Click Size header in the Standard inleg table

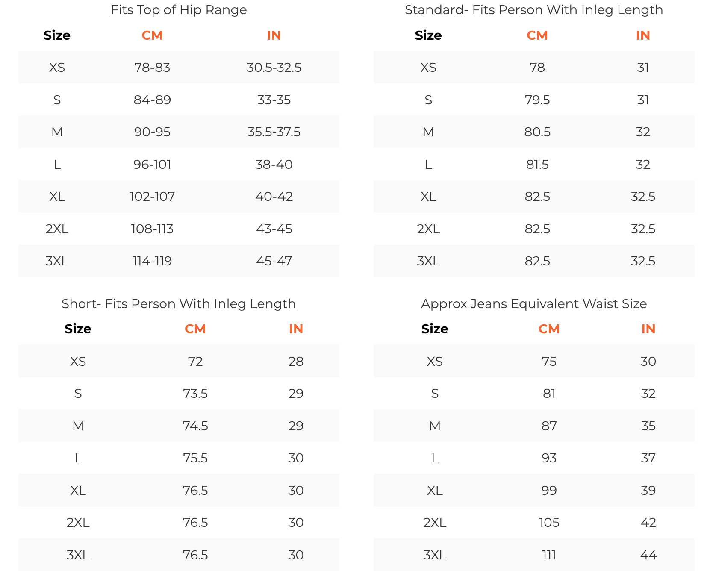428,35
